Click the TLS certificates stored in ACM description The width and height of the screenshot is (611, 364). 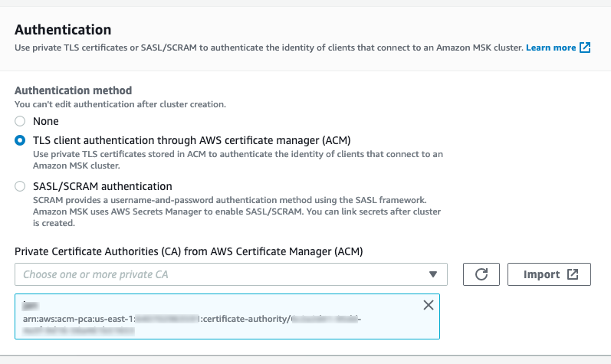pyautogui.click(x=238, y=159)
